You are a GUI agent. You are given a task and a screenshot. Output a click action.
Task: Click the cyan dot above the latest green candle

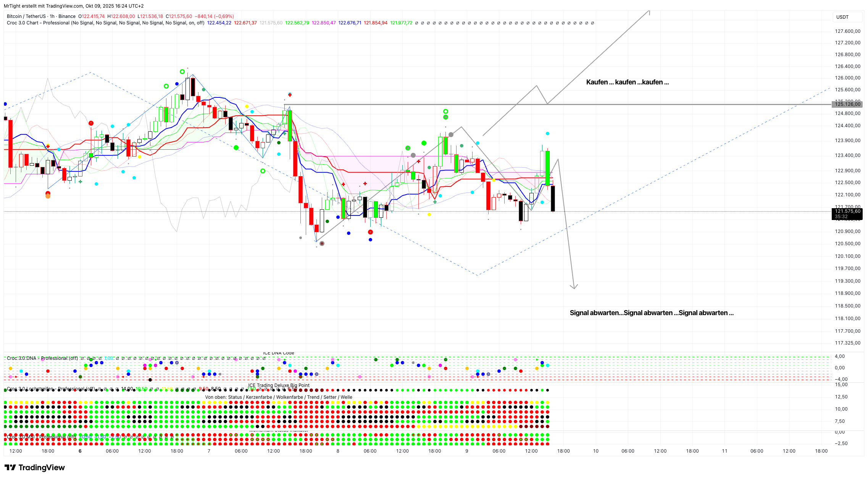[x=547, y=133]
